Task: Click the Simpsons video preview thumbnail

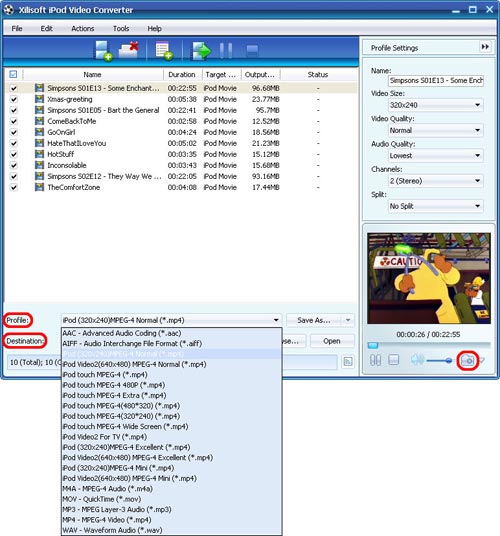Action: point(429,278)
